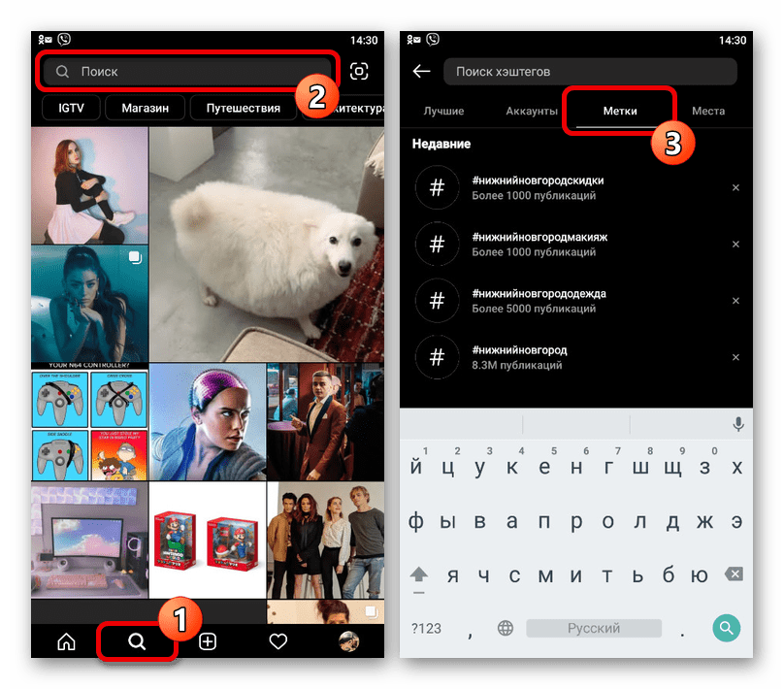Tap the ?123 symbols key

point(426,629)
